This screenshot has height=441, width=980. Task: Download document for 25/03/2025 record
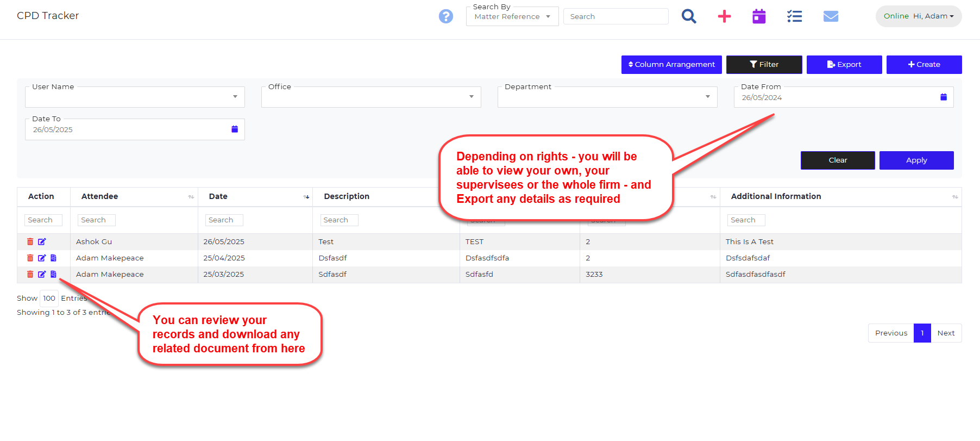(53, 274)
